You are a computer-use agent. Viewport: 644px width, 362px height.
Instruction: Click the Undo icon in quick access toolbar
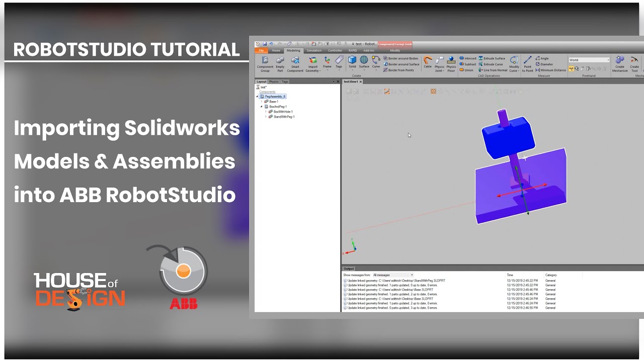(271, 44)
